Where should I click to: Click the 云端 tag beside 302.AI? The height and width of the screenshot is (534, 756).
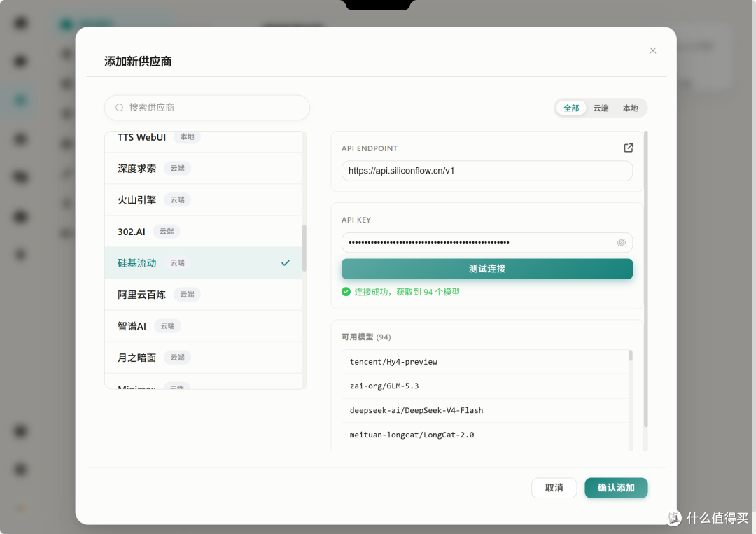tap(167, 232)
